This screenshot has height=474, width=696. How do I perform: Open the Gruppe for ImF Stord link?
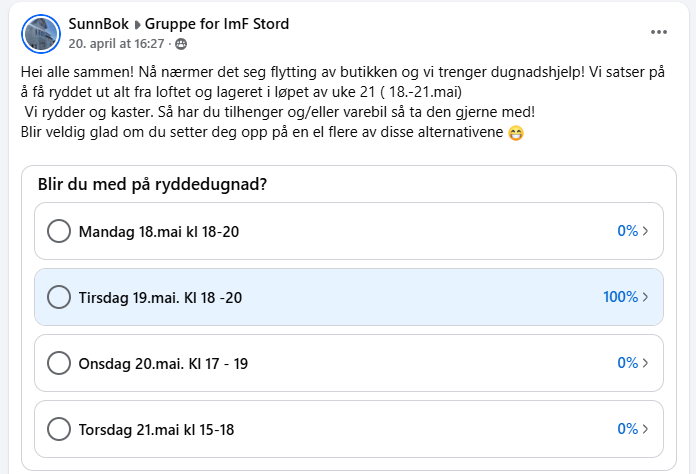(217, 24)
